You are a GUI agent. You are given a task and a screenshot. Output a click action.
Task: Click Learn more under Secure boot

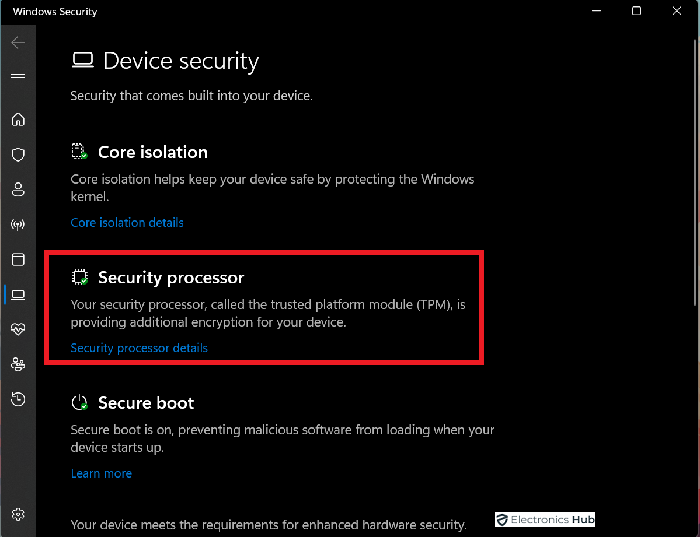coord(101,474)
